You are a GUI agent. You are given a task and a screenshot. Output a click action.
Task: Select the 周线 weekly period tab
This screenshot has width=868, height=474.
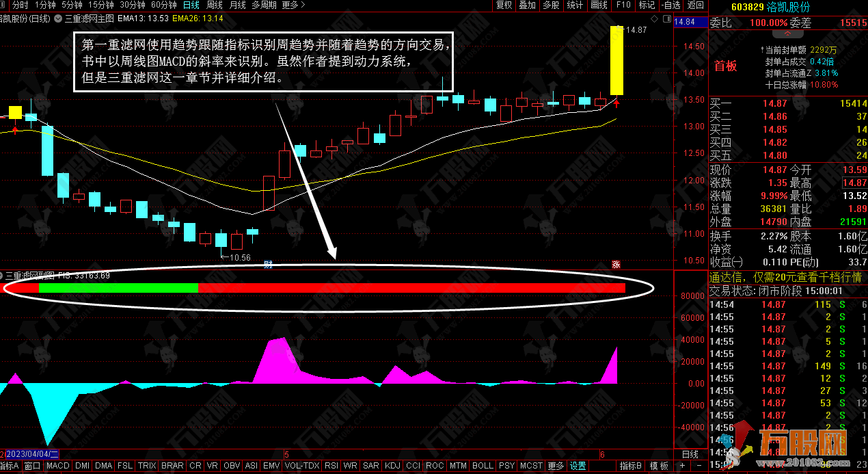(215, 5)
